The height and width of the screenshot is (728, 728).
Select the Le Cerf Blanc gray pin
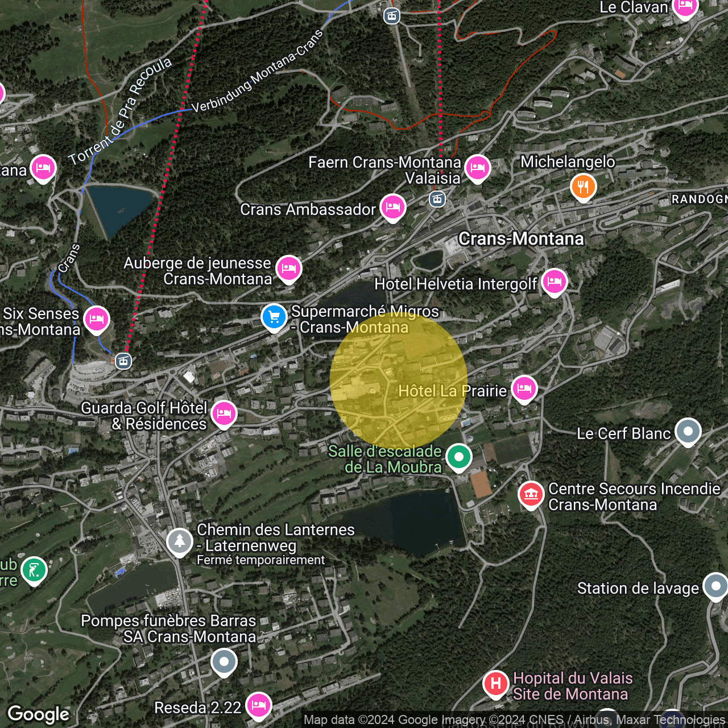688,432
